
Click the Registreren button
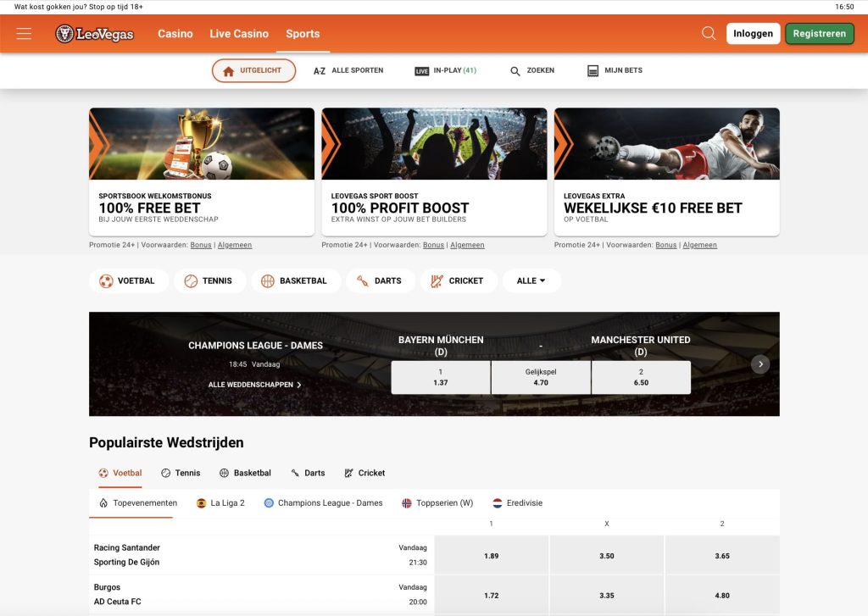(x=819, y=33)
